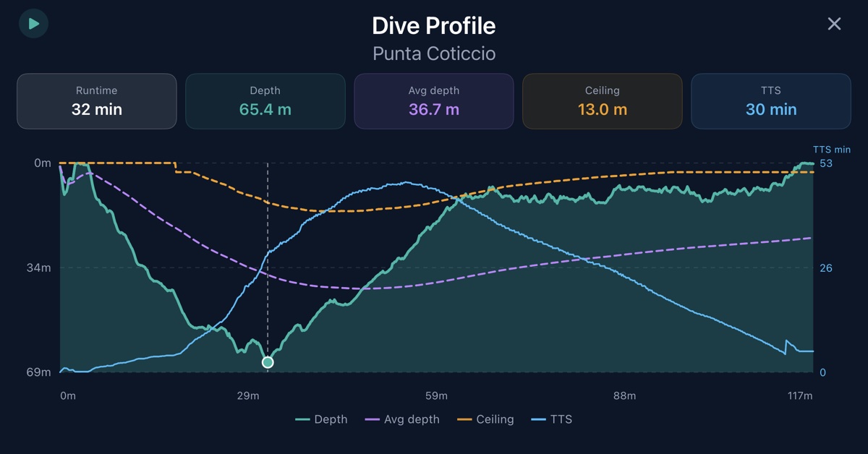Viewport: 868px width, 454px height.
Task: Click the 117m time axis label
Action: pyautogui.click(x=800, y=396)
